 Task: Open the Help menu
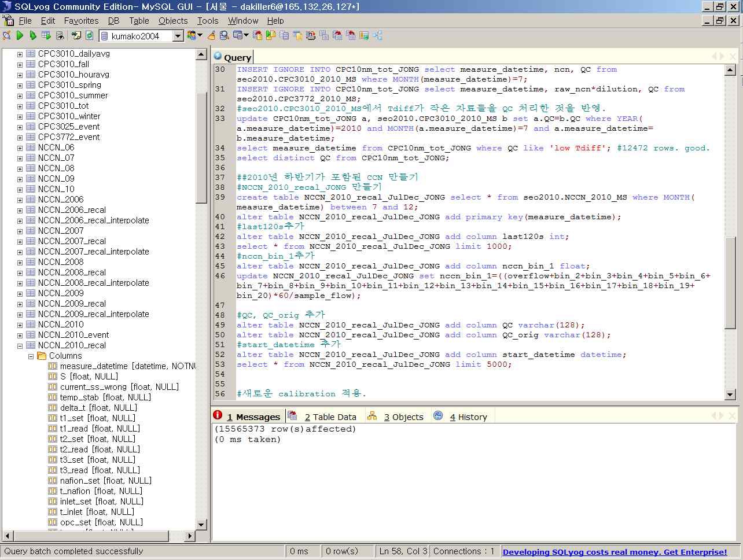coord(275,21)
